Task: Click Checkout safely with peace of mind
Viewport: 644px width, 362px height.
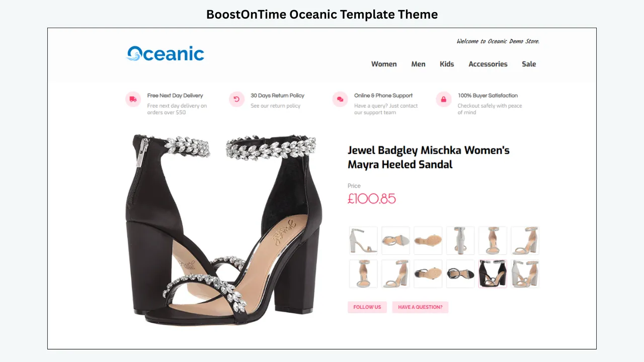Action: tap(490, 109)
